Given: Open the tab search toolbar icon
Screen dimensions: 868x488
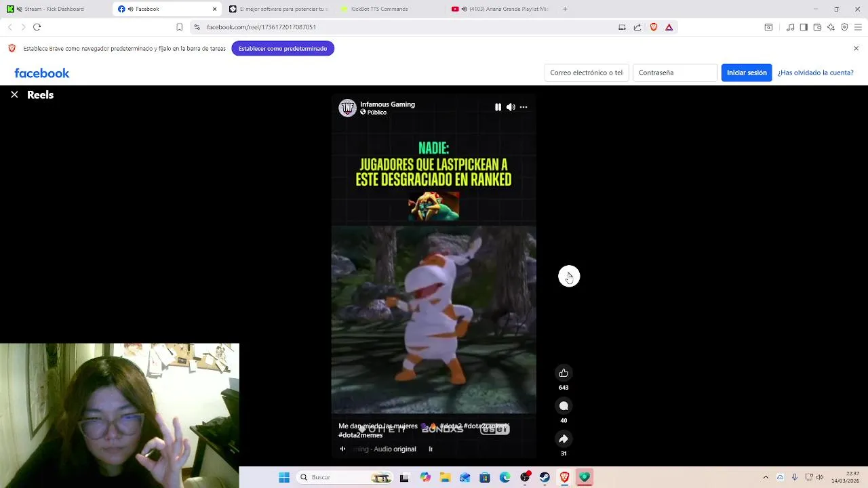Looking at the screenshot, I should (x=768, y=27).
